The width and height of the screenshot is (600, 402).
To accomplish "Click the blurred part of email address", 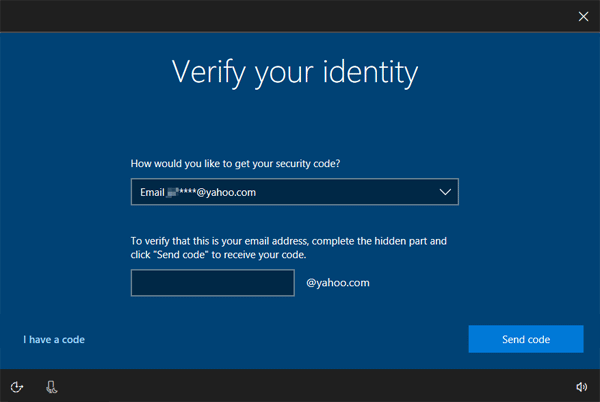I will pyautogui.click(x=174, y=192).
